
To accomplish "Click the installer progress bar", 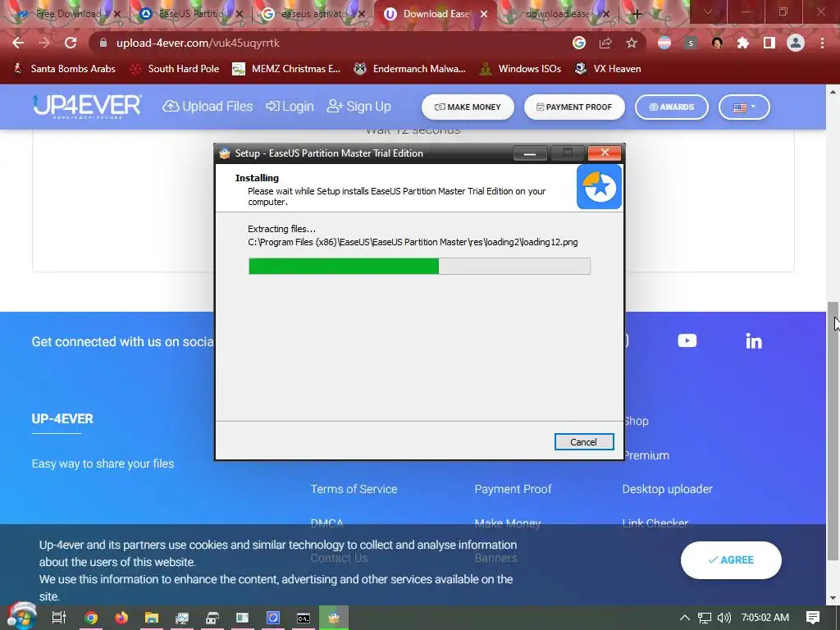I will [419, 267].
